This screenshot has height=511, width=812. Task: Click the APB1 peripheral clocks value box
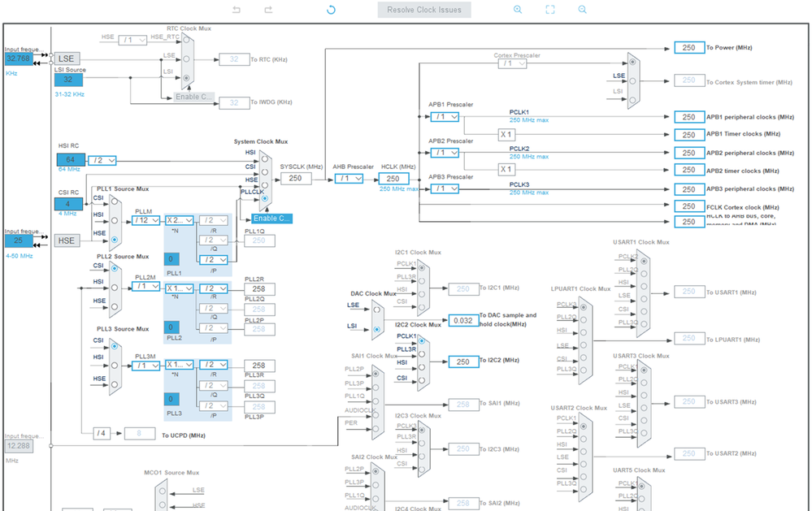click(689, 117)
